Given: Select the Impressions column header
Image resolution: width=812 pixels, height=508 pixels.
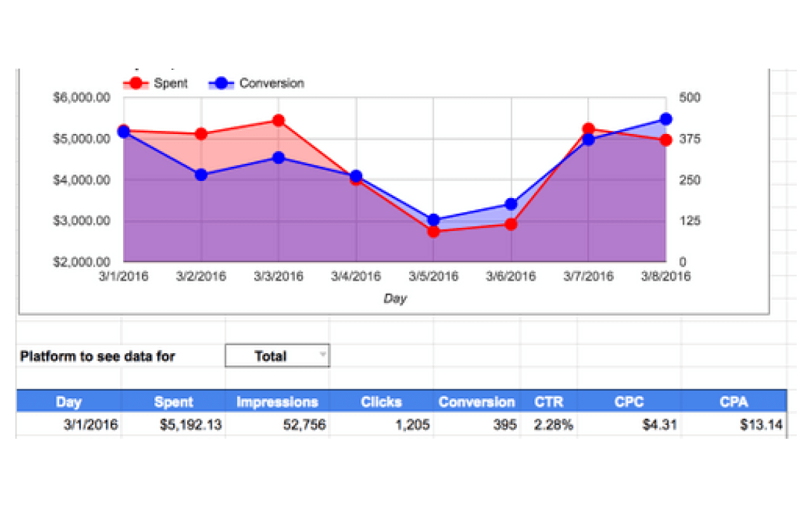Looking at the screenshot, I should coord(277,402).
